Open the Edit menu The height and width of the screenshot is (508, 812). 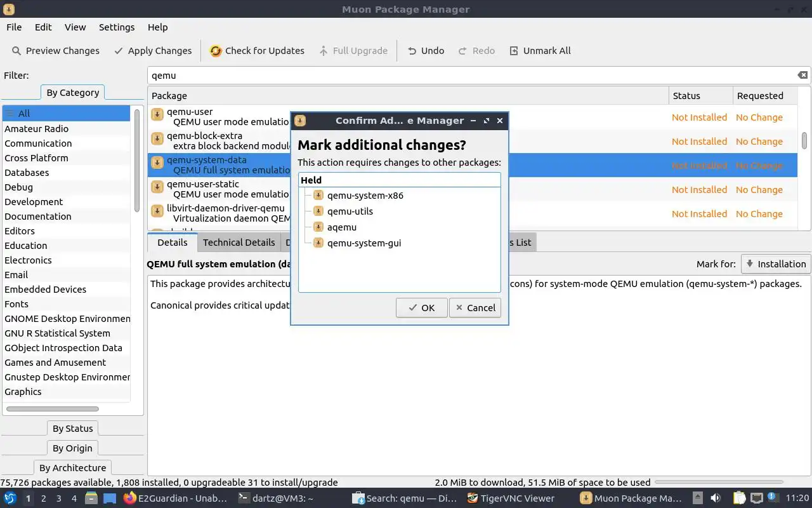point(43,27)
